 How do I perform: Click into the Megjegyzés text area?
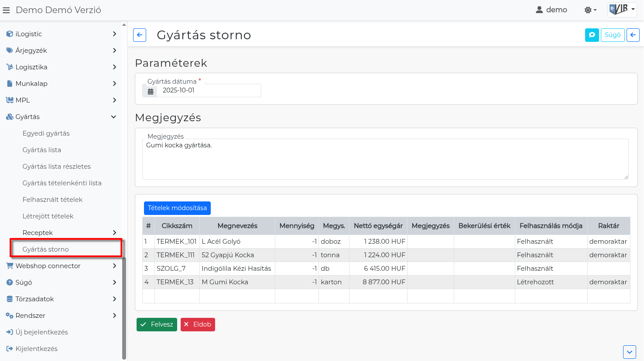[x=385, y=159]
